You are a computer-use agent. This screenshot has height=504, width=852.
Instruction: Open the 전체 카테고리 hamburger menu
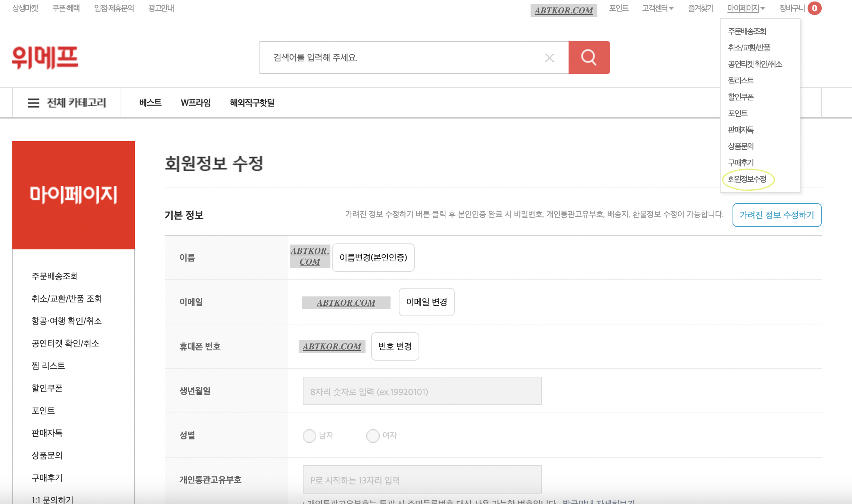tap(67, 103)
